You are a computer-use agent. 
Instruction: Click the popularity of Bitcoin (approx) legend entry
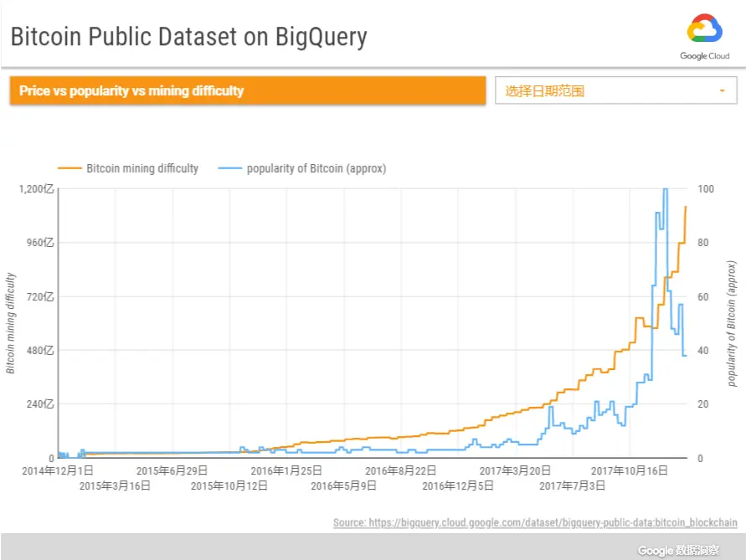tap(302, 168)
